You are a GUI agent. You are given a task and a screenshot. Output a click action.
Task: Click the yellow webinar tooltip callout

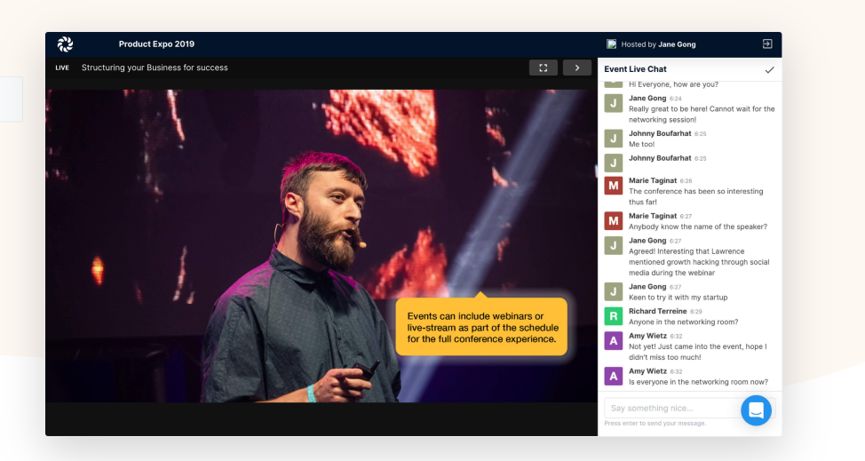(481, 327)
